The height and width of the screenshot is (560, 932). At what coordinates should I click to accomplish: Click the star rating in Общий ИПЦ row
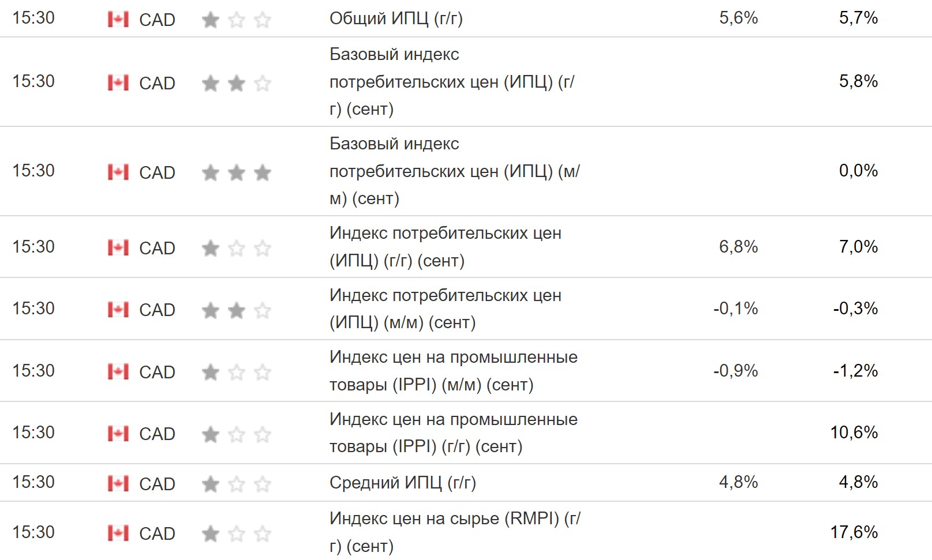[x=237, y=20]
